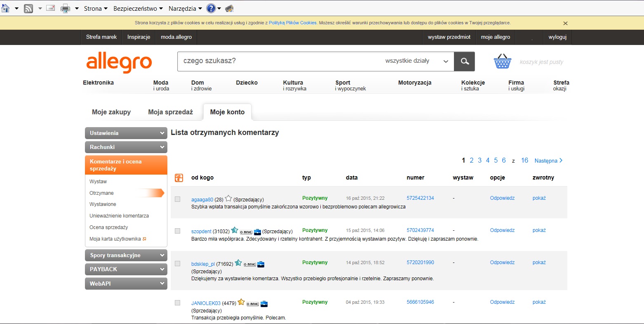This screenshot has width=644, height=324.
Task: Open 'Strefa marek' in top bar
Action: pos(101,37)
